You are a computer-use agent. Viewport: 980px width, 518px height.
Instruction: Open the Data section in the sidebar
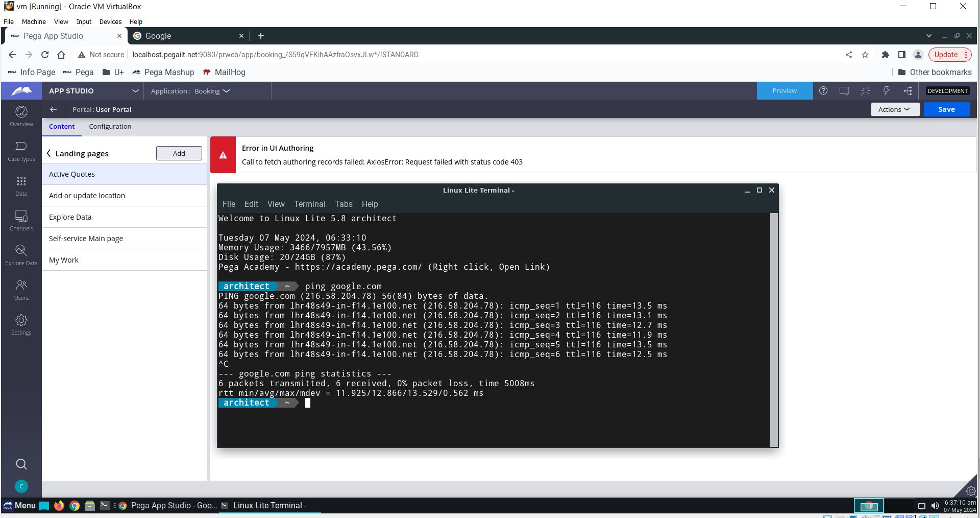(x=21, y=185)
